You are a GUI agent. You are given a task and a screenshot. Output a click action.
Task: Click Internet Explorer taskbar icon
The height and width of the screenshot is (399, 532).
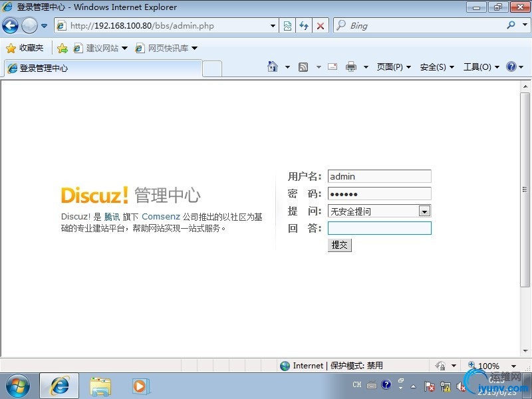59,386
